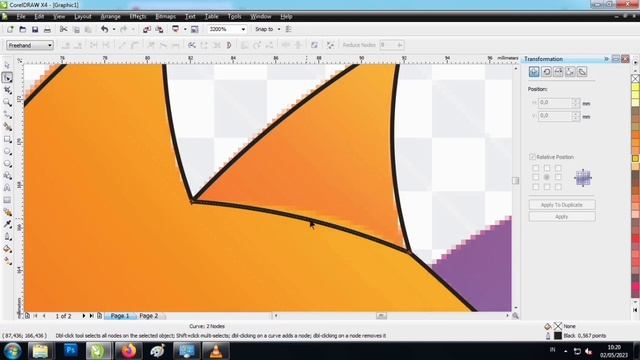Select the no-color swatch in the palette

(636, 78)
